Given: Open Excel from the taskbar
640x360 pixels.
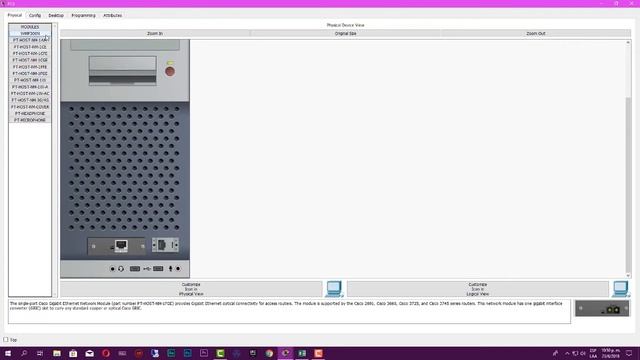Looking at the screenshot, I should pyautogui.click(x=302, y=353).
